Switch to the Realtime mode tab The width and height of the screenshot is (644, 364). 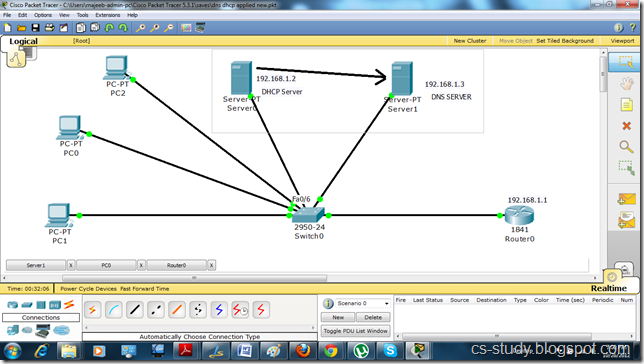click(x=609, y=288)
